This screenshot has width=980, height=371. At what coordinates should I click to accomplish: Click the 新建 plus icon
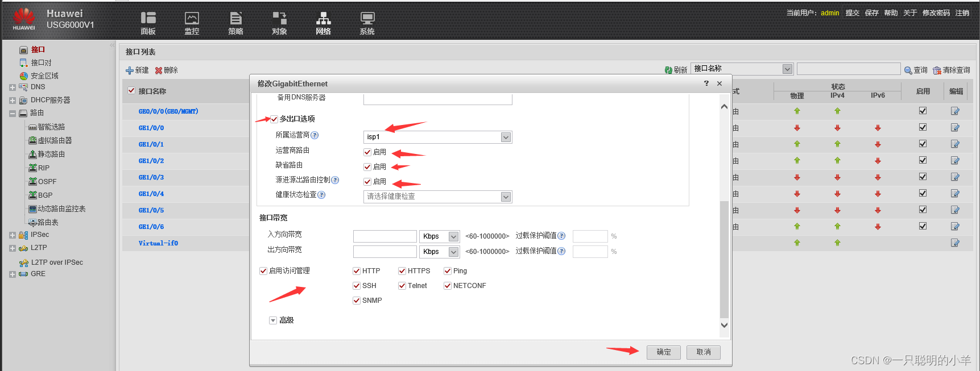[130, 70]
